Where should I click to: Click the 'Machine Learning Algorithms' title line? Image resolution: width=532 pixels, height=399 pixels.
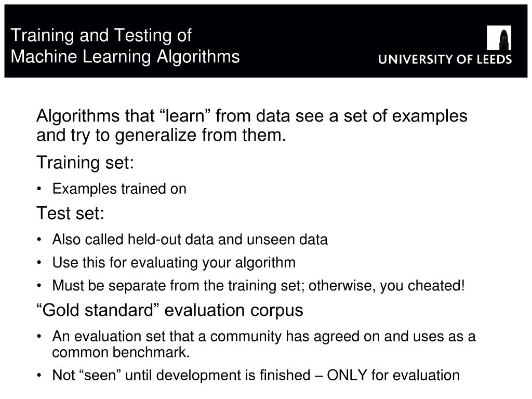point(125,57)
